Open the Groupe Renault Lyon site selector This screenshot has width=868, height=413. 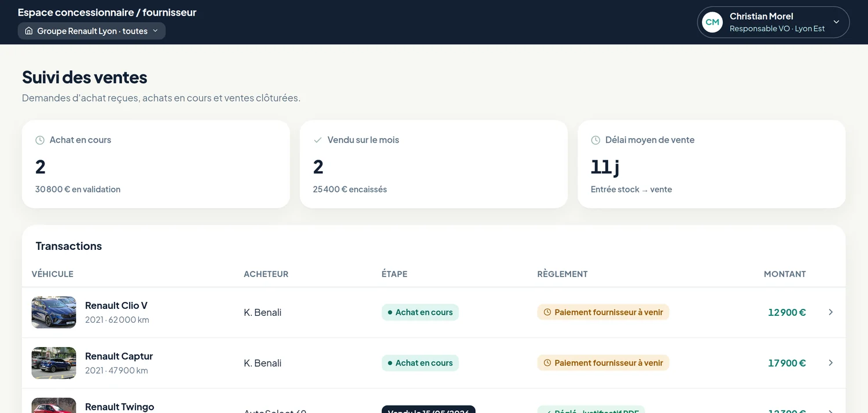[91, 31]
